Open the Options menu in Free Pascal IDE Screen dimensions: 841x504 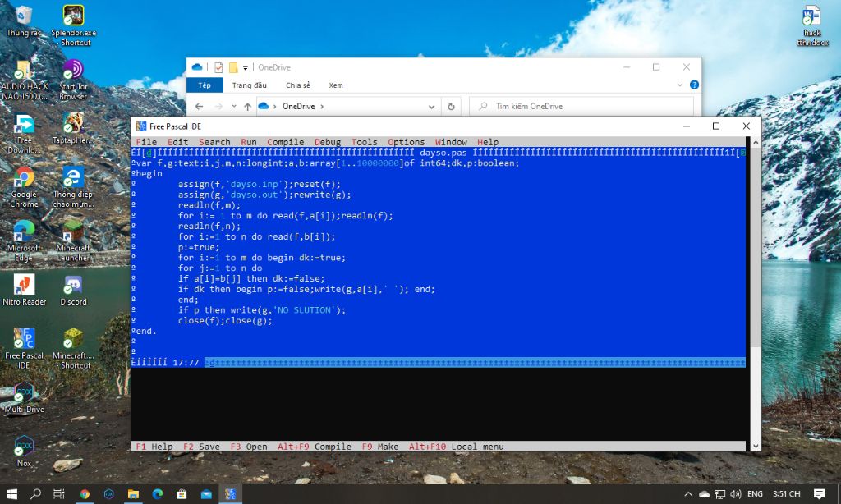[406, 142]
